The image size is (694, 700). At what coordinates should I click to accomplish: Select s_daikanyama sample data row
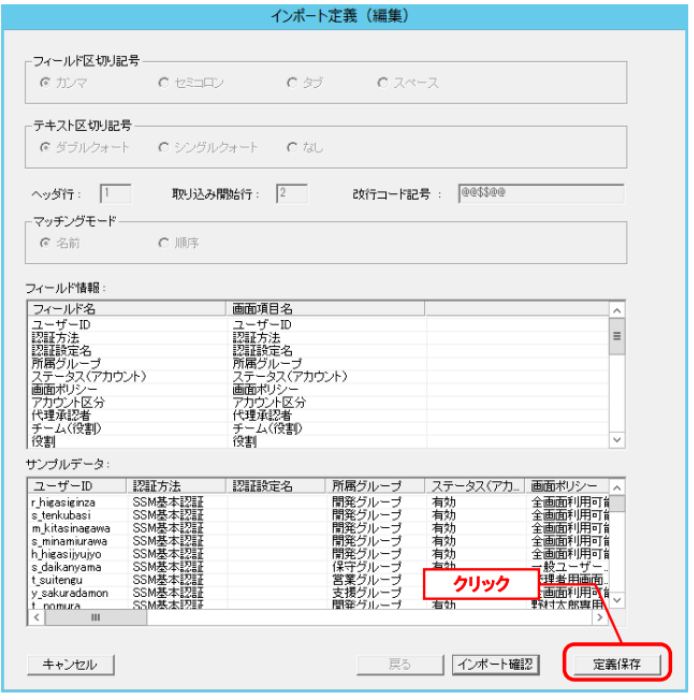319,567
